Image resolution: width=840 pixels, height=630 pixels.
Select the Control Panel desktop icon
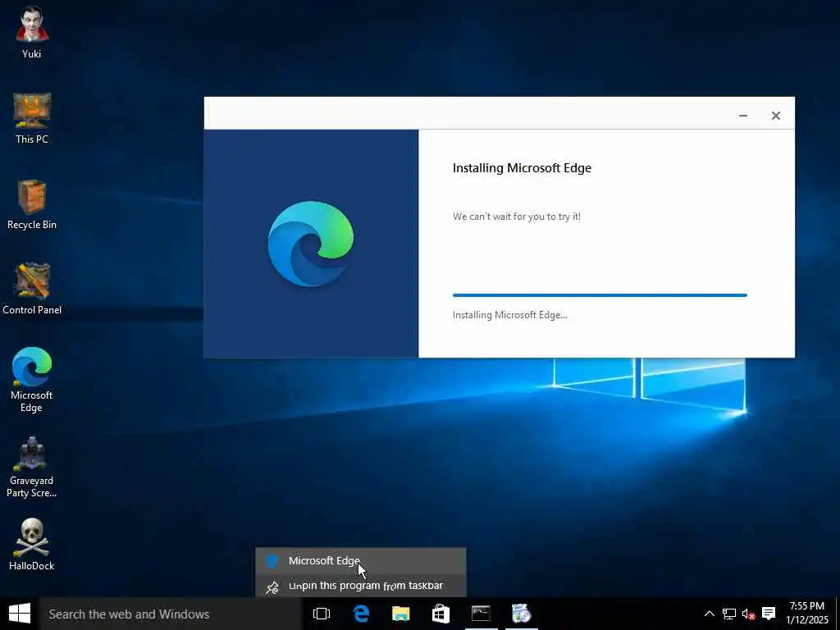tap(32, 288)
